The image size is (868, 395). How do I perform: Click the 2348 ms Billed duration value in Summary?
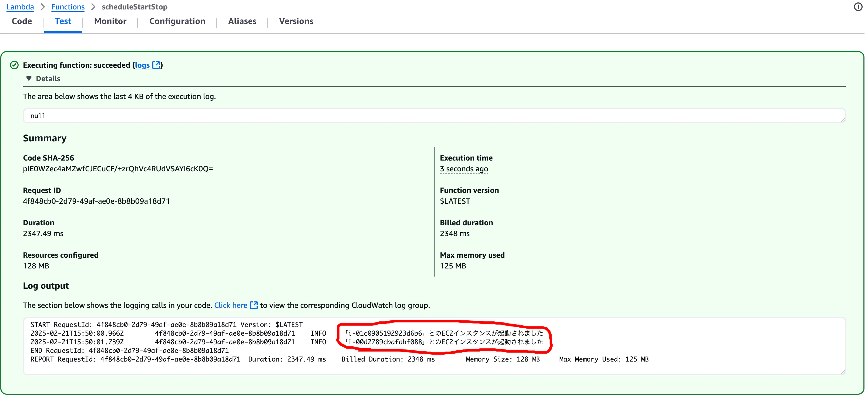455,233
